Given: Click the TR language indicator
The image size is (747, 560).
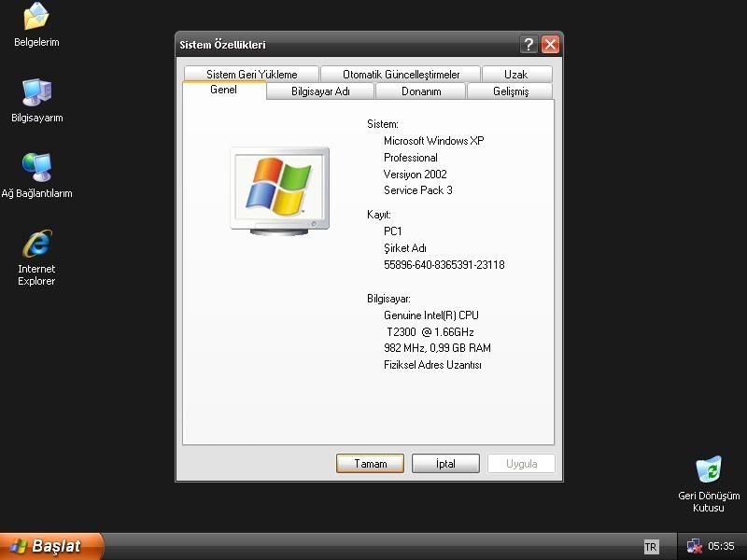Looking at the screenshot, I should pos(650,547).
